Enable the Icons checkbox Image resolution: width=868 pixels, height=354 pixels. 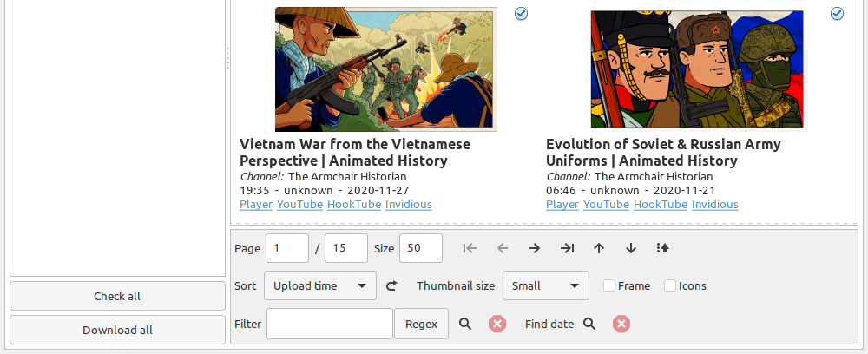pyautogui.click(x=670, y=286)
